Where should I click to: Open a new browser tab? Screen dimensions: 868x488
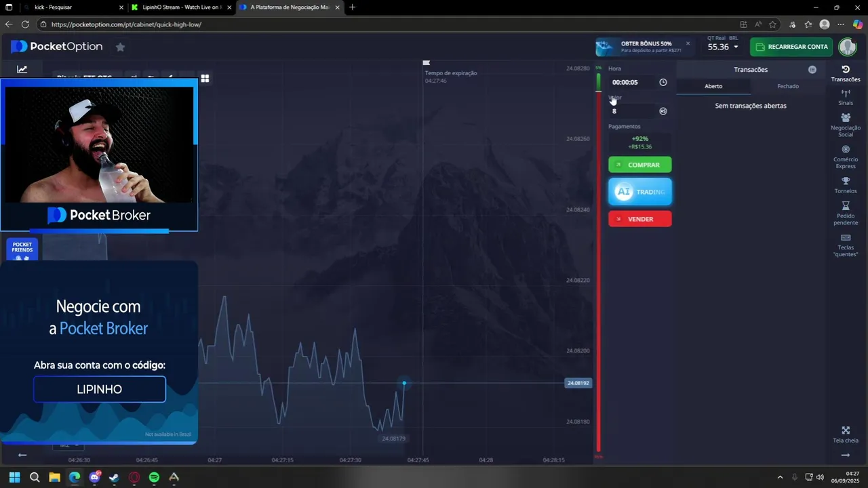[352, 7]
